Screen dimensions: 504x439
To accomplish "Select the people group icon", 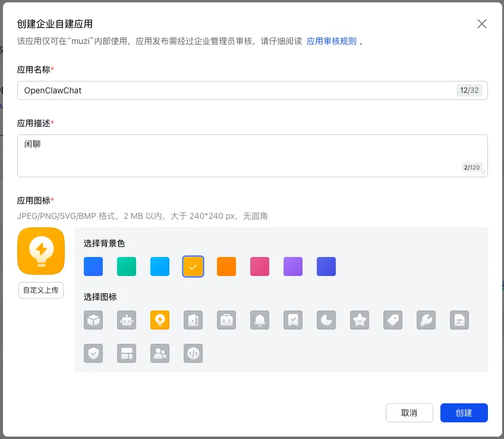I will click(160, 353).
